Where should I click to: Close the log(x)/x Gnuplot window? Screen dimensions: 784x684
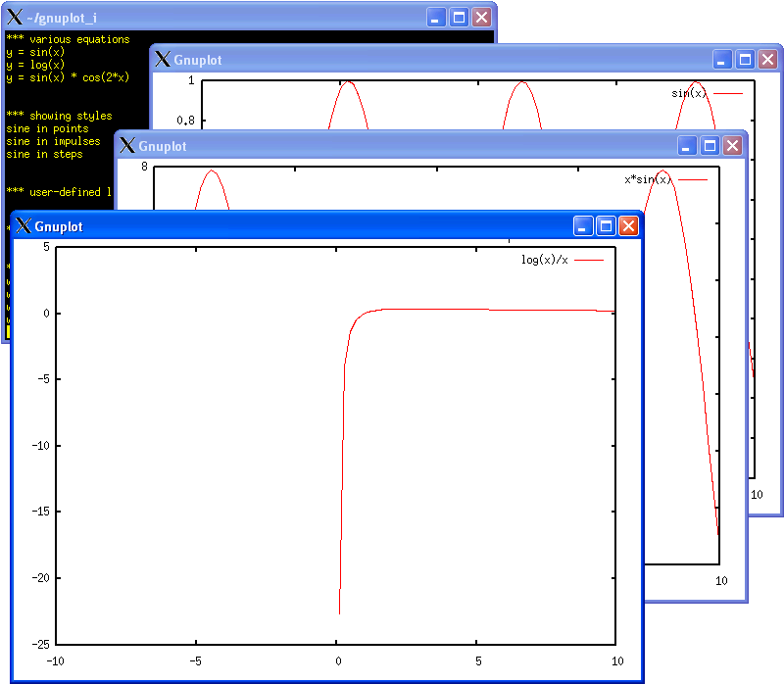coord(628,226)
